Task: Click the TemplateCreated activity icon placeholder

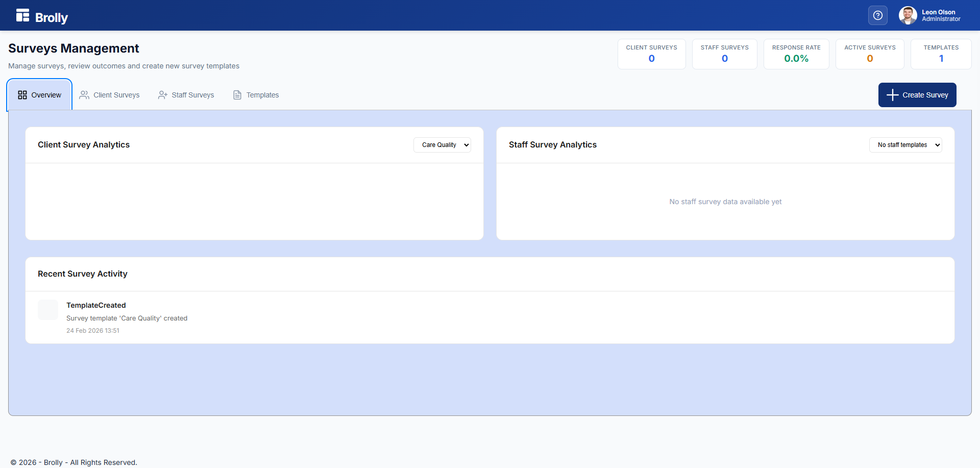Action: (x=48, y=310)
